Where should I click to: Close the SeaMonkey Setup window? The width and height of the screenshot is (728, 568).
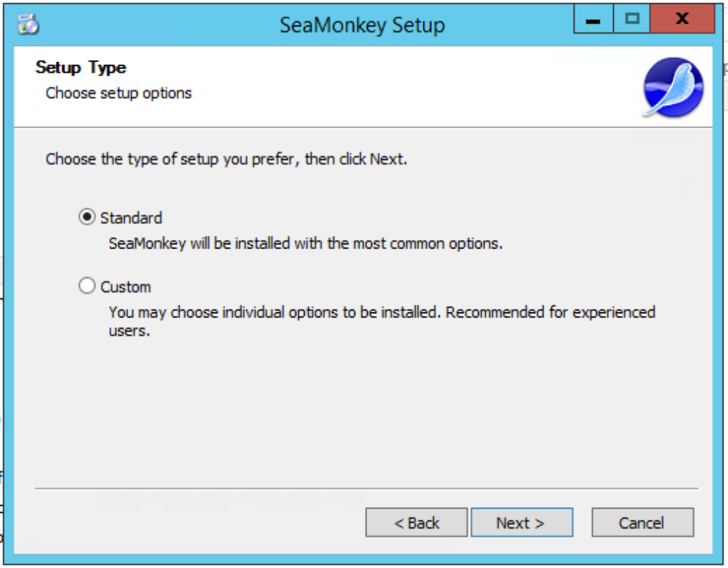click(x=682, y=19)
